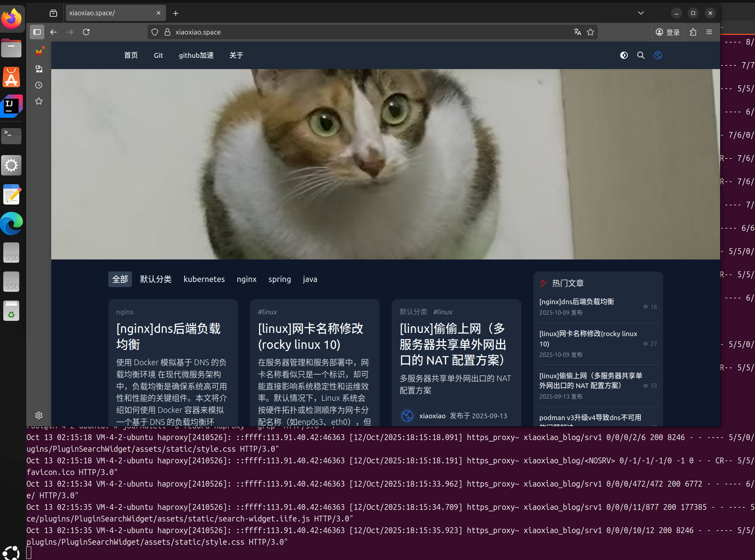
Task: Open the tab overview firefox view button
Action: tap(53, 13)
